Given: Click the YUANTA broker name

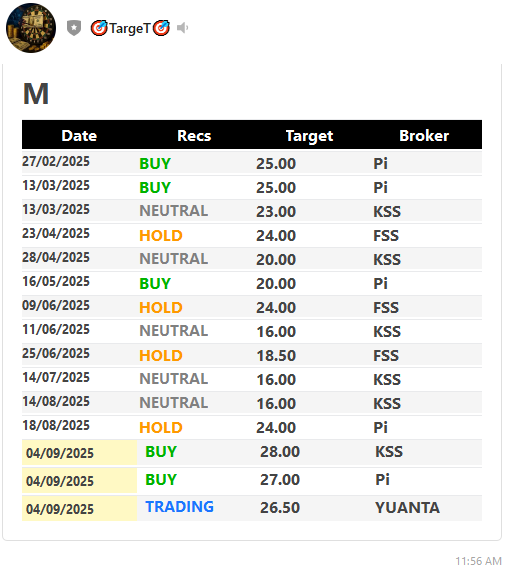Looking at the screenshot, I should point(407,508).
